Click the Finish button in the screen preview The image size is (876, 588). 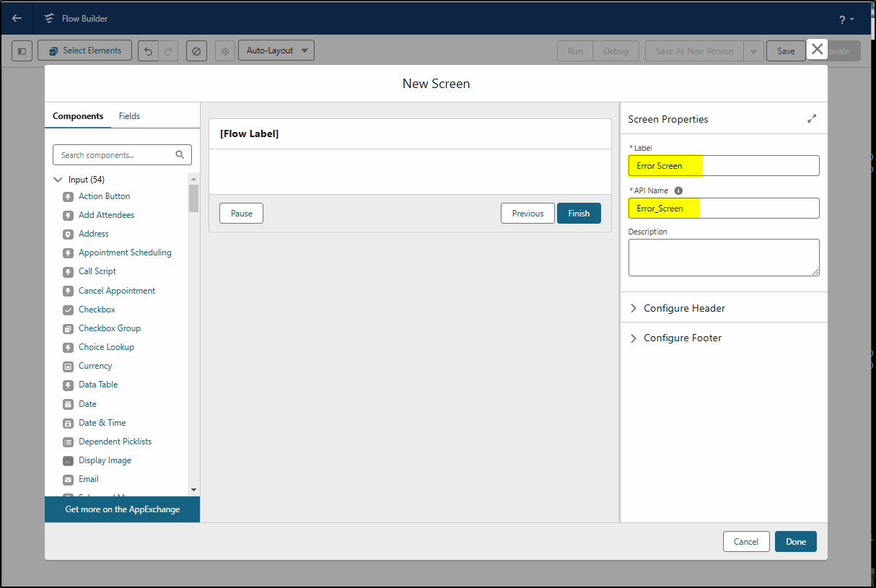click(x=579, y=213)
